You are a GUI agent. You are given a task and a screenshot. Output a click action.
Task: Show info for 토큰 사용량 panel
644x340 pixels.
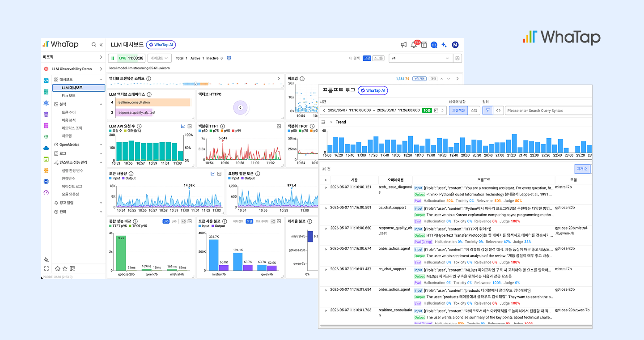click(x=131, y=174)
